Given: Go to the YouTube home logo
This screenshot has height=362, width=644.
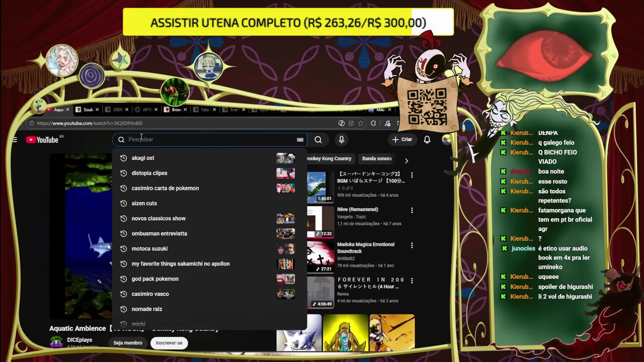Looking at the screenshot, I should [42, 140].
